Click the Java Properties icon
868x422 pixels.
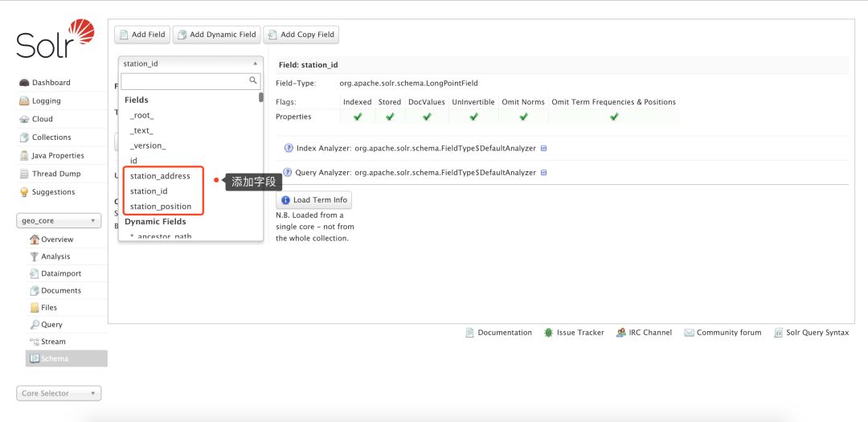[24, 156]
